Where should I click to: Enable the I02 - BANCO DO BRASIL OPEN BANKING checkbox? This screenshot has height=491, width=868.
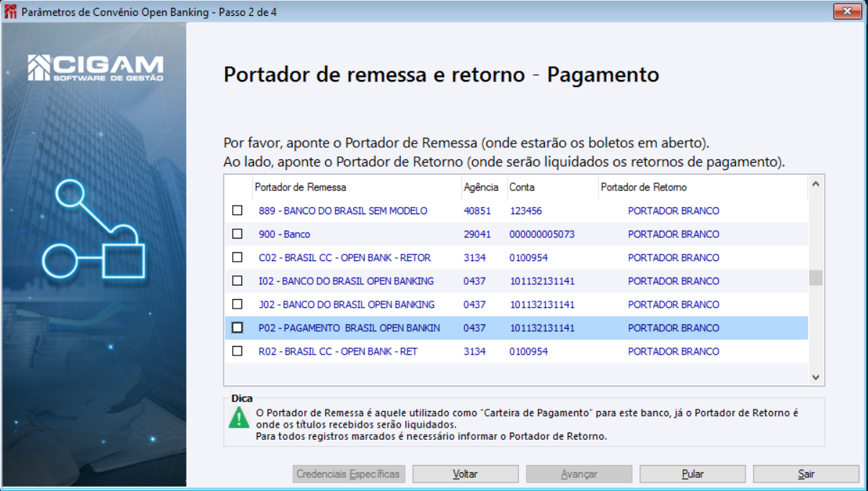(237, 281)
